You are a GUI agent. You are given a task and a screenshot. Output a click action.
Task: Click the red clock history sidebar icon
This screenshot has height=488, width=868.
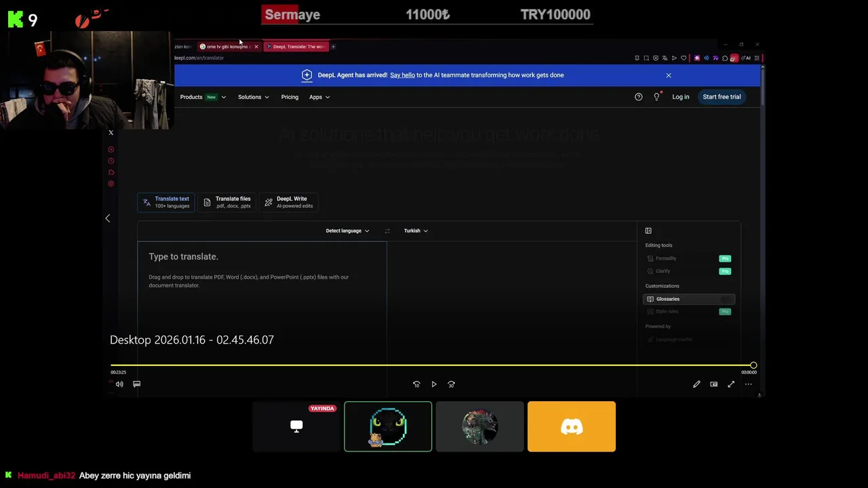(111, 161)
